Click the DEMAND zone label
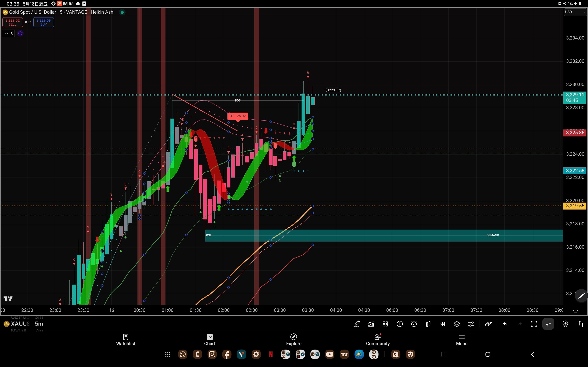This screenshot has height=367, width=588. pos(493,235)
